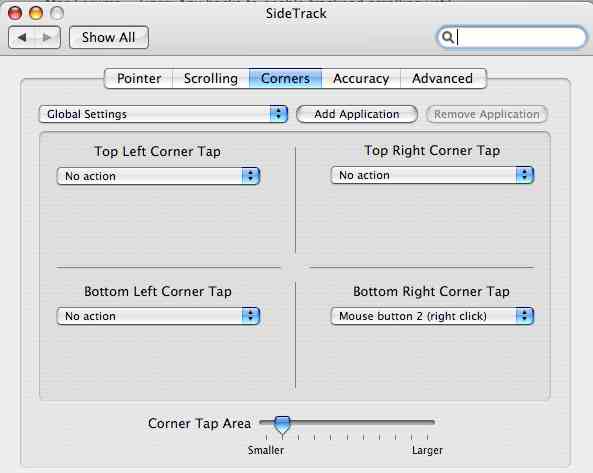This screenshot has height=473, width=593.
Task: Open the Advanced tab
Action: pyautogui.click(x=443, y=79)
